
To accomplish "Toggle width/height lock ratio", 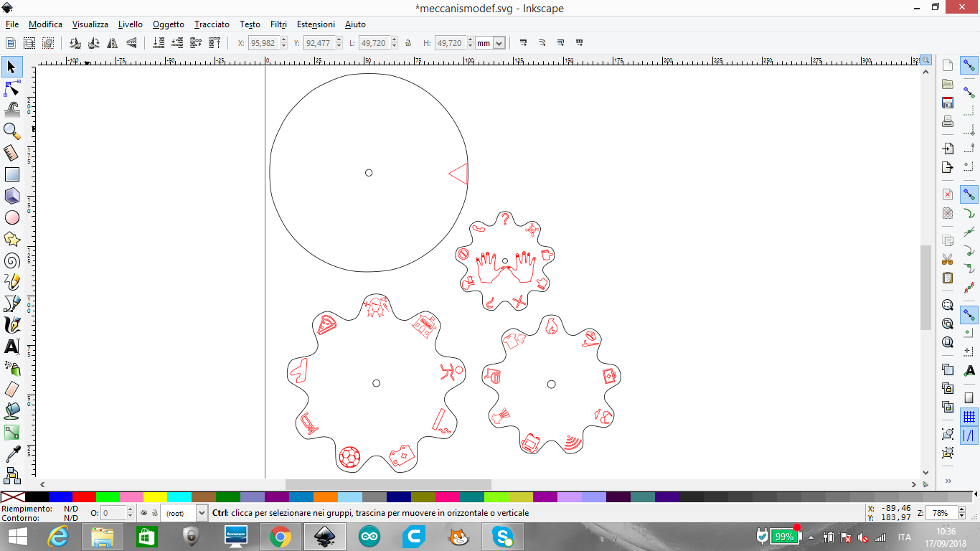I will point(408,43).
